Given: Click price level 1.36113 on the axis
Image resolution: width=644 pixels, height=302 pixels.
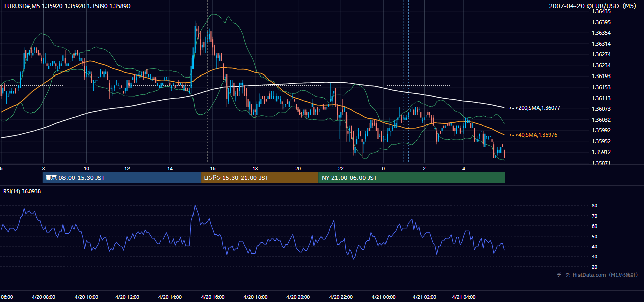Looking at the screenshot, I should [x=602, y=98].
